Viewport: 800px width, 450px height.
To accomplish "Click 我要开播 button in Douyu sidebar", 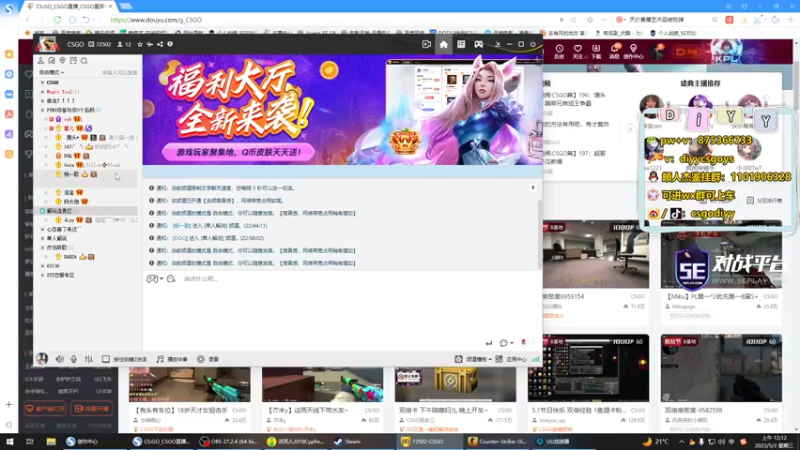I will pyautogui.click(x=91, y=409).
